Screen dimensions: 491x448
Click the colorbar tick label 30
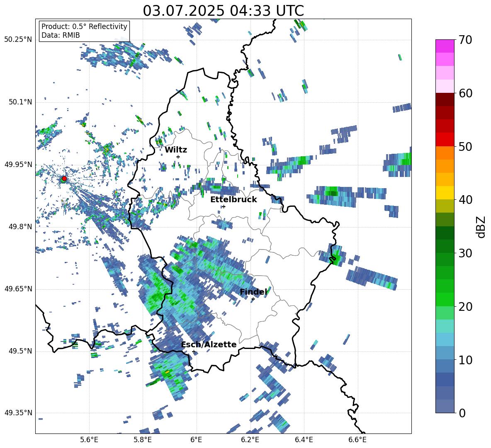click(x=466, y=253)
